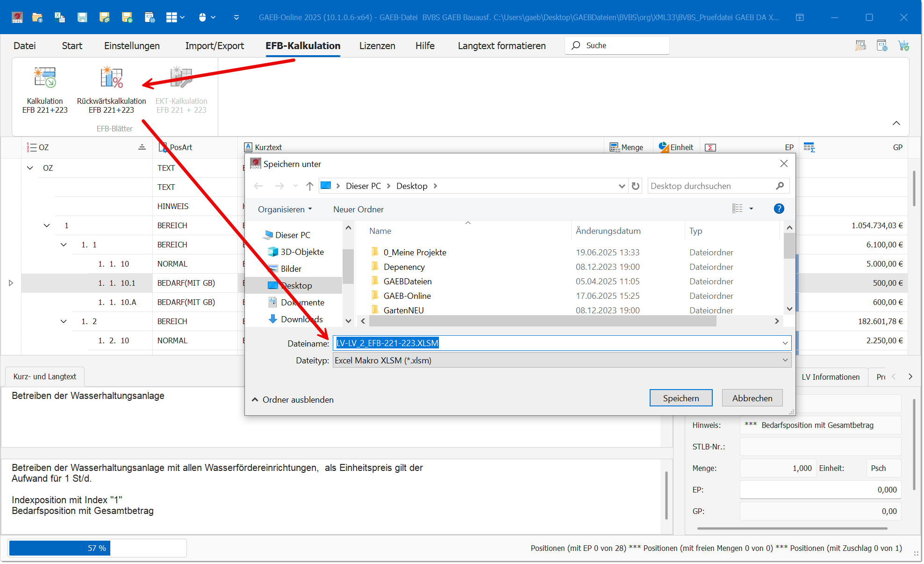Click the sum icon in the column header
924x564 pixels.
(x=710, y=147)
